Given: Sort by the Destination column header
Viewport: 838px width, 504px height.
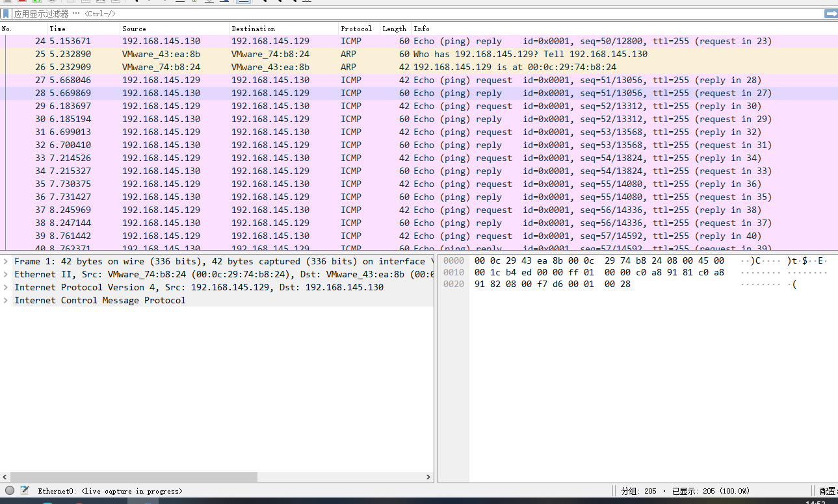Looking at the screenshot, I should pos(283,29).
